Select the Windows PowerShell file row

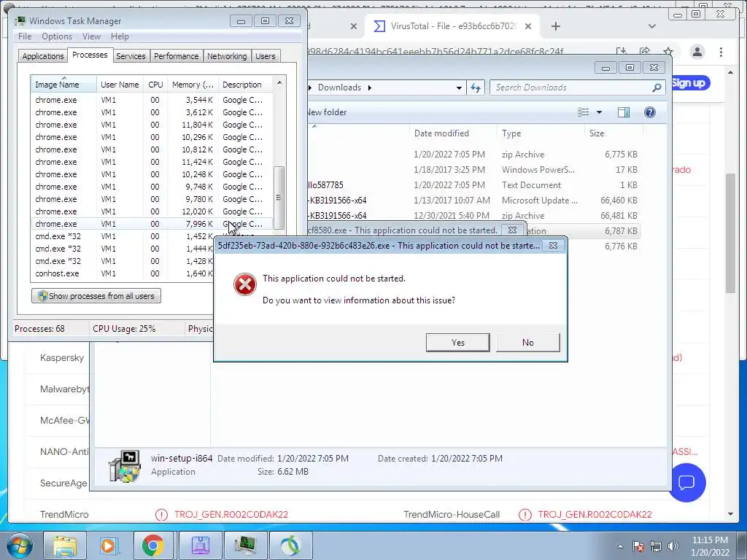click(474, 169)
